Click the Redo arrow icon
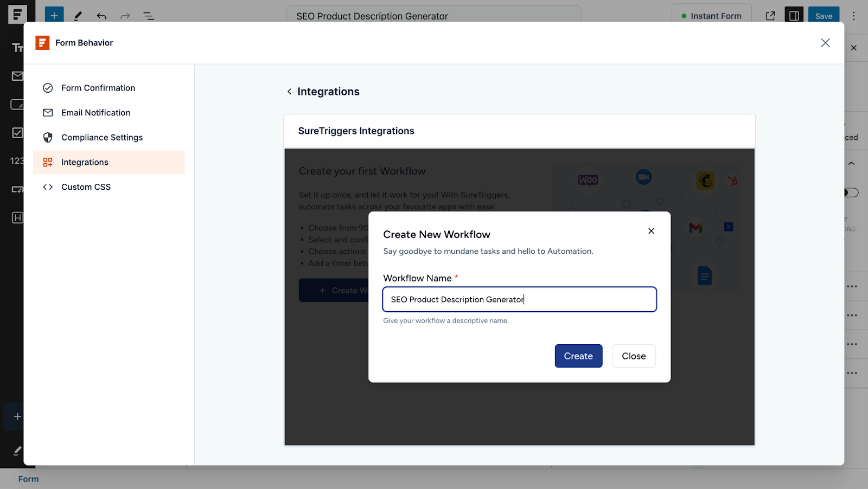 pyautogui.click(x=125, y=16)
